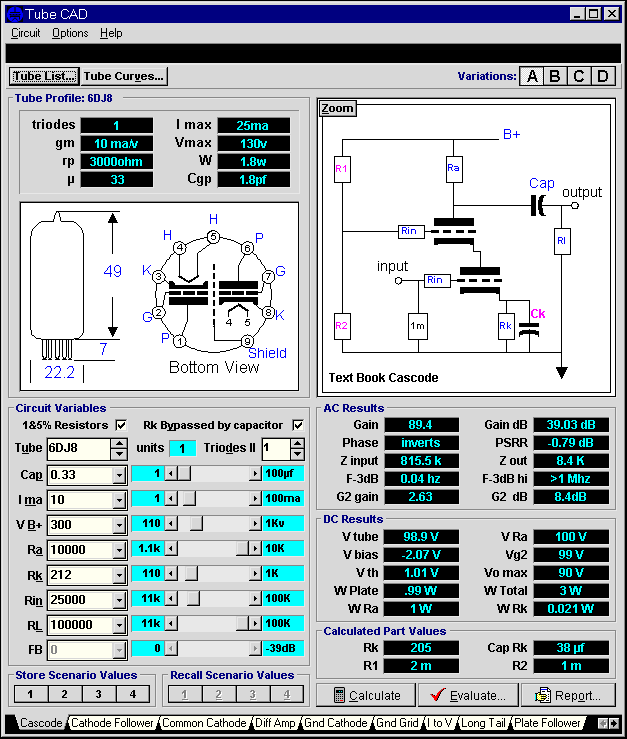627x739 pixels.
Task: Click the Cap slider right arrow
Action: click(255, 473)
